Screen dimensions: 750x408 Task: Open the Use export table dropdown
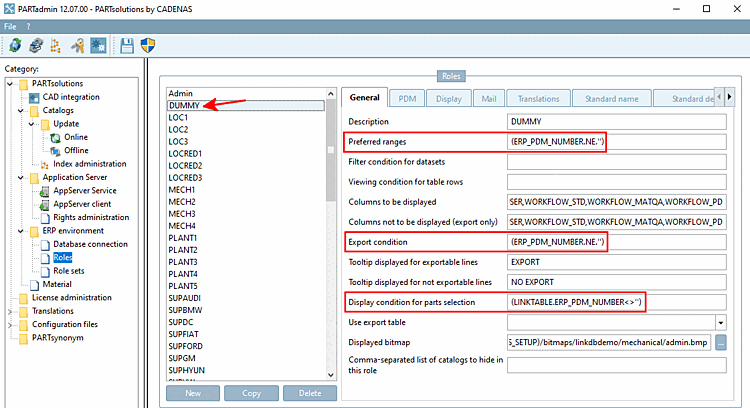tap(720, 322)
